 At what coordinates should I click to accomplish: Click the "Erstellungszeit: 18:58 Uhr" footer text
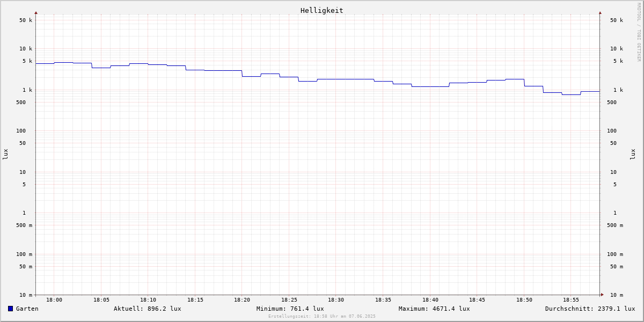[x=322, y=317]
